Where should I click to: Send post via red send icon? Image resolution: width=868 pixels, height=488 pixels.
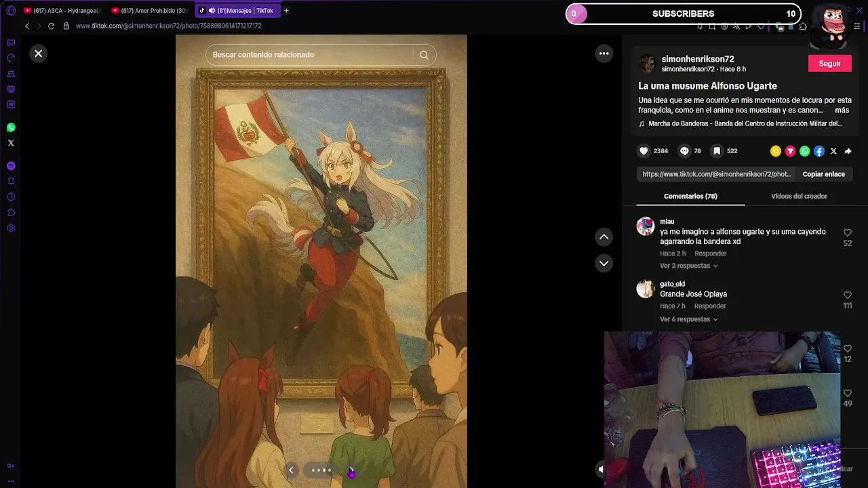(x=790, y=151)
